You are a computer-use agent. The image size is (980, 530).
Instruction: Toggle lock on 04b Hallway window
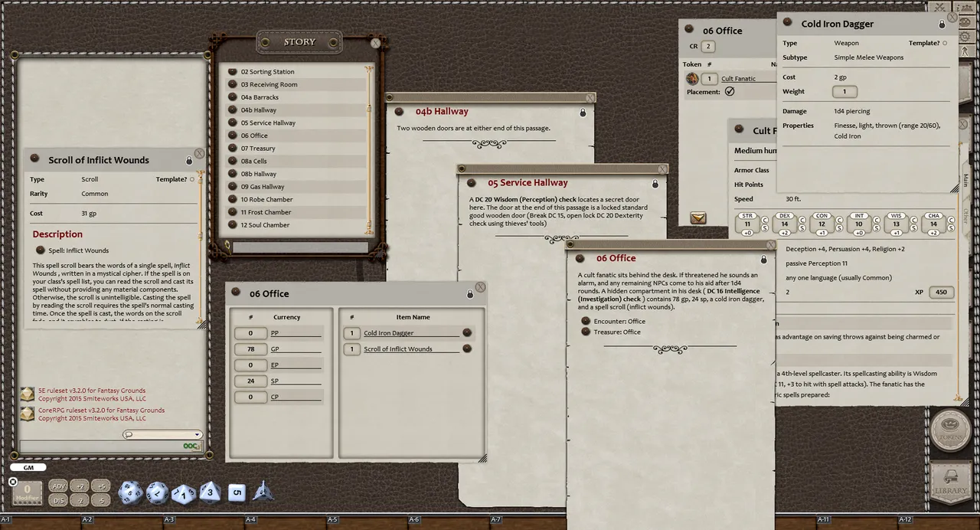point(583,113)
